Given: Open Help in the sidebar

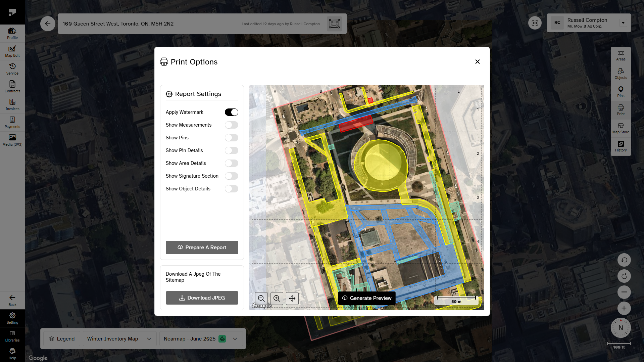Looking at the screenshot, I should click(12, 354).
